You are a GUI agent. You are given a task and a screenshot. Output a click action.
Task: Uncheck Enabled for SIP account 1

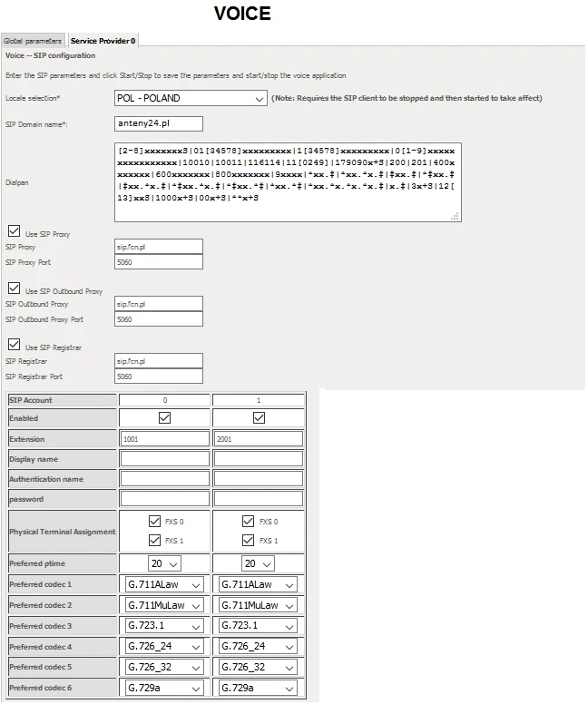[259, 418]
